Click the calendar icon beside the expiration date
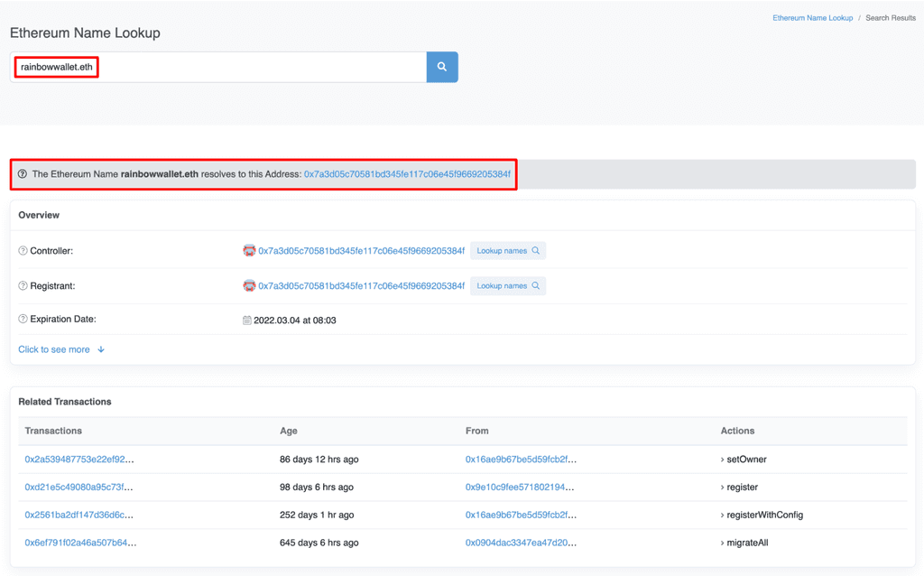Viewport: 924px width, 576px height. click(247, 321)
